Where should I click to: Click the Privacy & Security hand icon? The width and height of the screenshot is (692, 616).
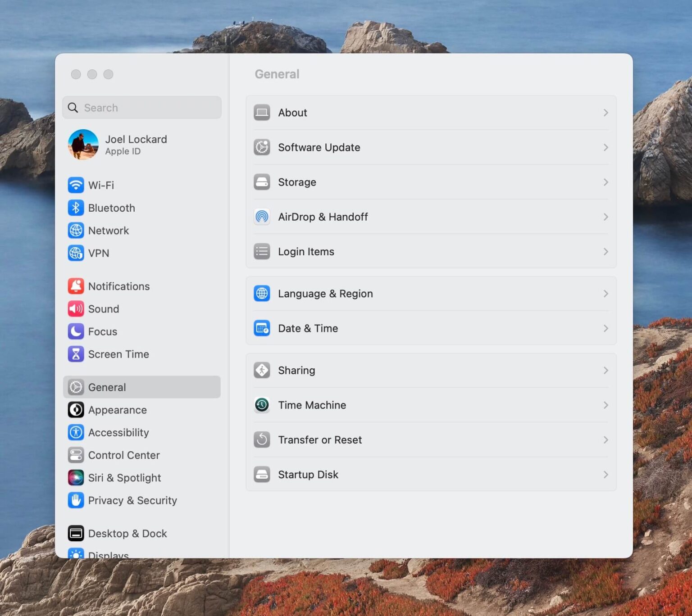(76, 500)
